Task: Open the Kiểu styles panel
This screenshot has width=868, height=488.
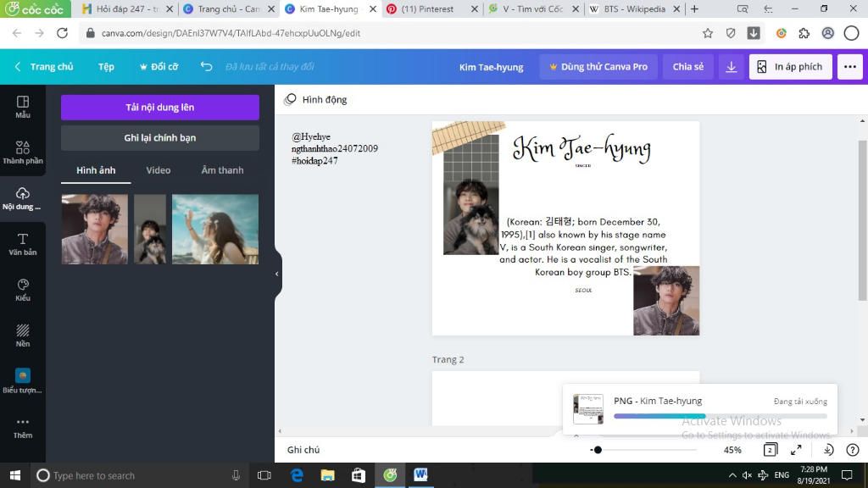Action: 23,290
